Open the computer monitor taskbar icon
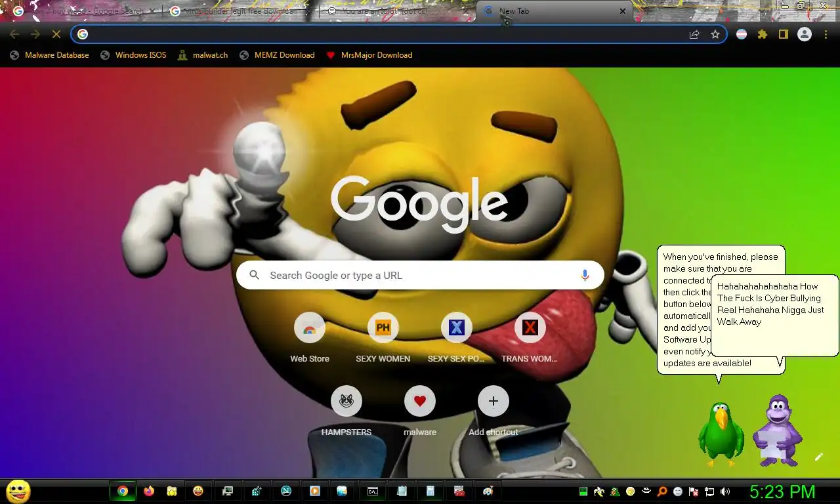The image size is (840, 504). (x=228, y=491)
